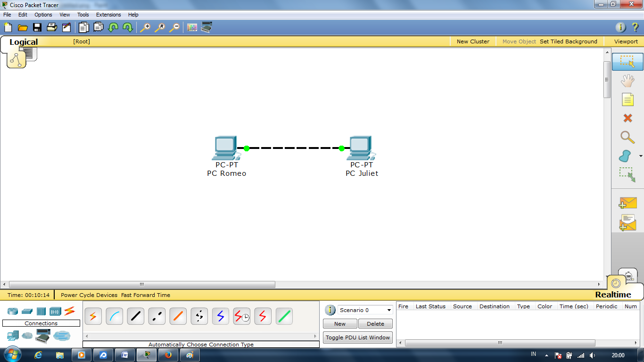Pick the Copper Cross-Over dashed cable
Image resolution: width=644 pixels, height=362 pixels.
tap(157, 316)
